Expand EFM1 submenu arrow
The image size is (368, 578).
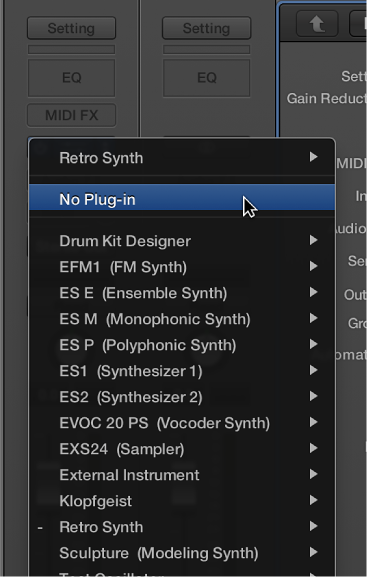click(x=313, y=266)
